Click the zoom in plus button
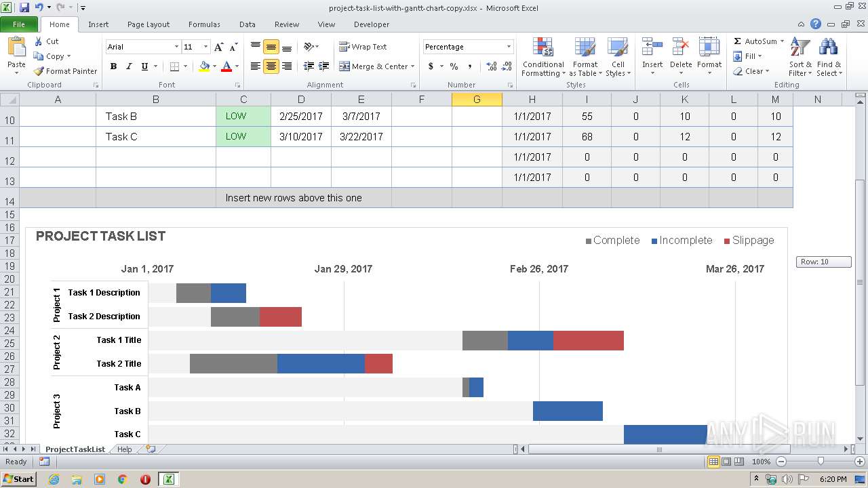Screen dimensions: 868x488 [860, 462]
